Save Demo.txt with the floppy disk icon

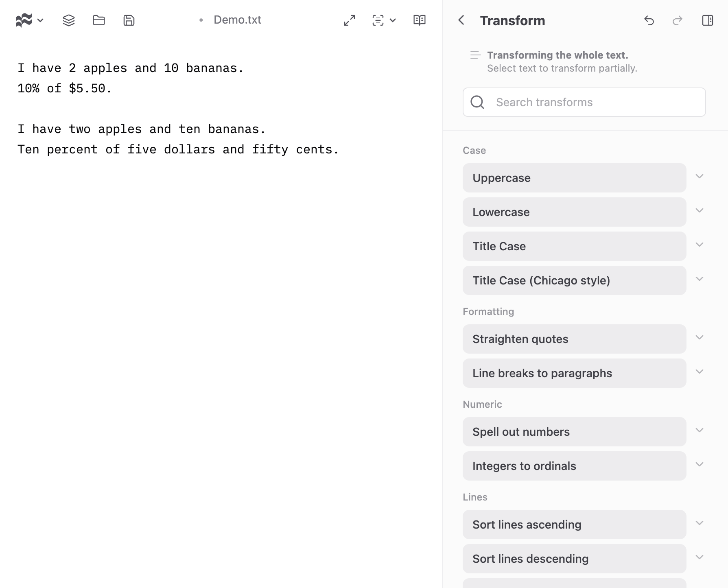129,20
